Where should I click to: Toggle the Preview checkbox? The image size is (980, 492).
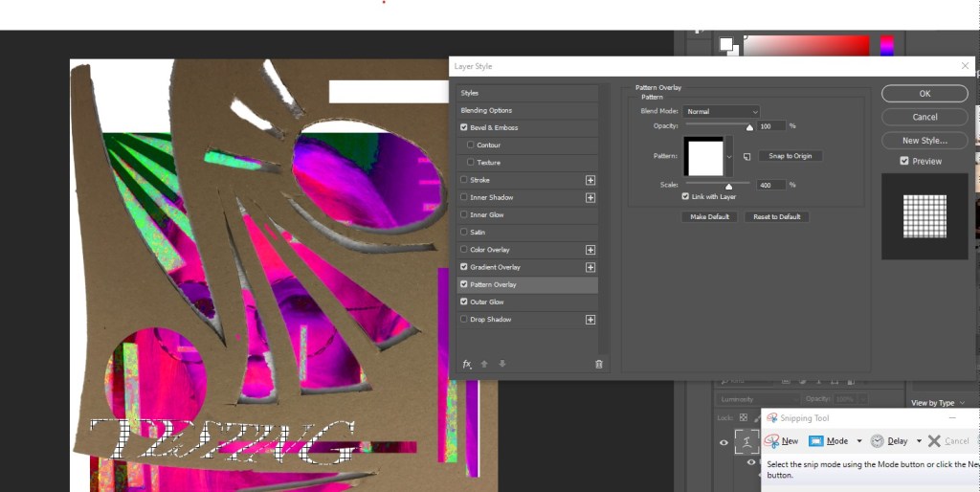click(904, 161)
